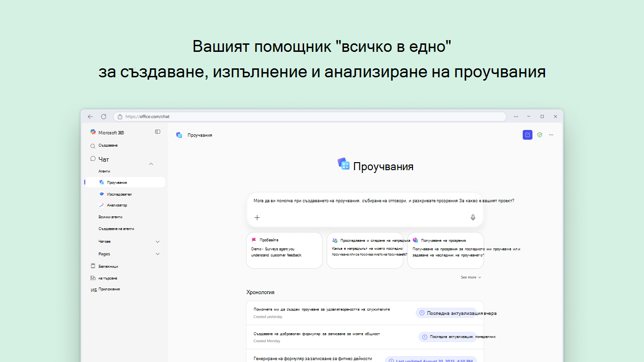Open the employee satisfaction survey history entry
Screen dimensions: 644x362
(365, 313)
